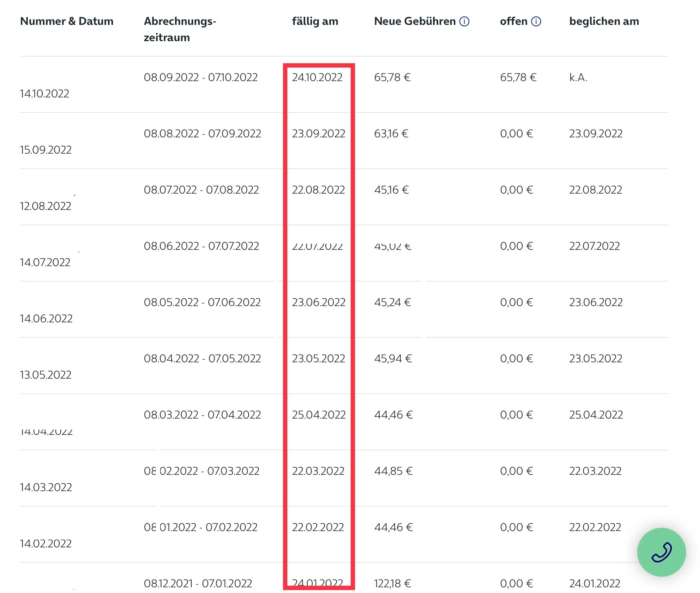
Task: Click the open amount 65,78 €
Action: tap(518, 77)
